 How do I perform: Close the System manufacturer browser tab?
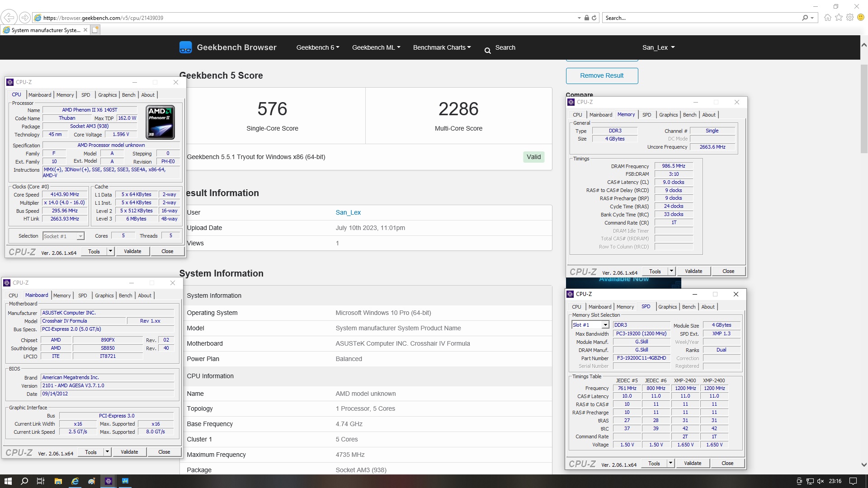pyautogui.click(x=85, y=30)
